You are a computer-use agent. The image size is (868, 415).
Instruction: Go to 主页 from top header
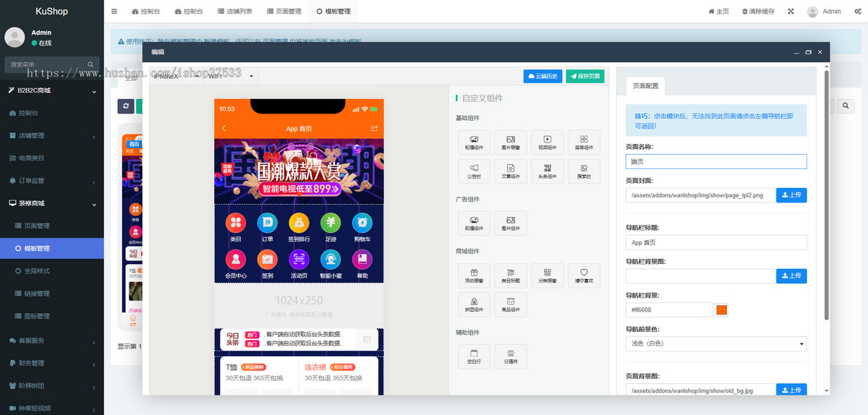pos(718,12)
